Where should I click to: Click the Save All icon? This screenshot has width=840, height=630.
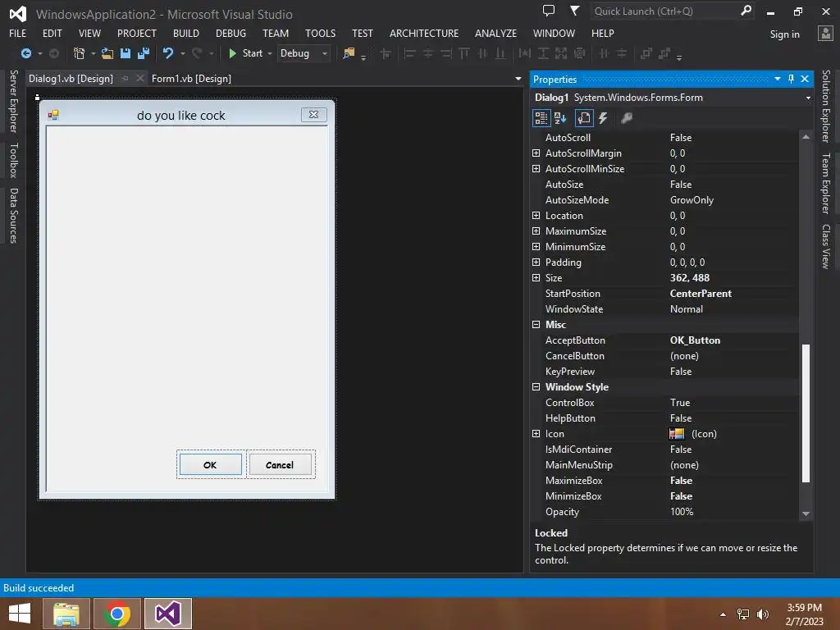click(143, 53)
